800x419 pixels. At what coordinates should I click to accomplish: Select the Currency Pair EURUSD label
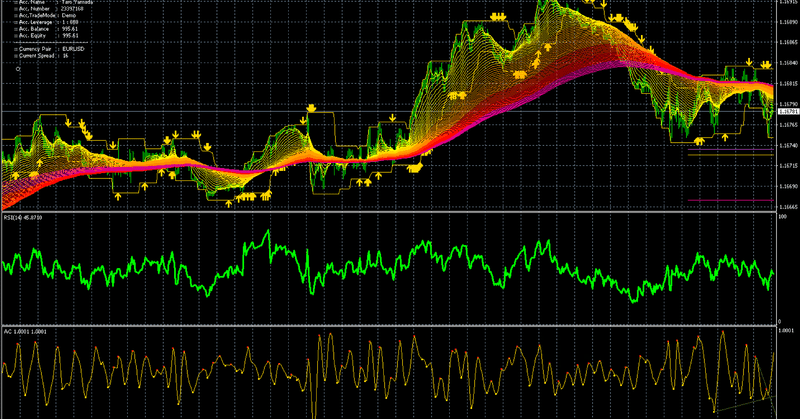49,49
